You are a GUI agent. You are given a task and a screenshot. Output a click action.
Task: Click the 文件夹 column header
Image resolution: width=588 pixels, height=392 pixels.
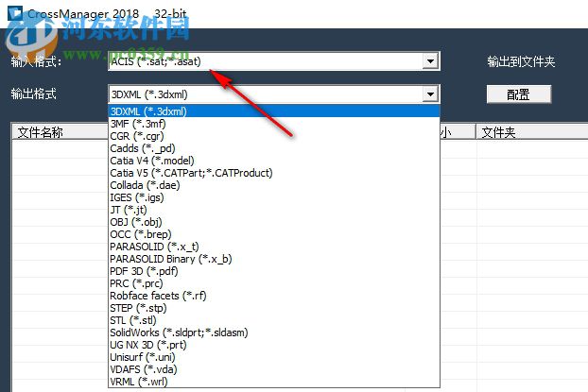pos(531,132)
